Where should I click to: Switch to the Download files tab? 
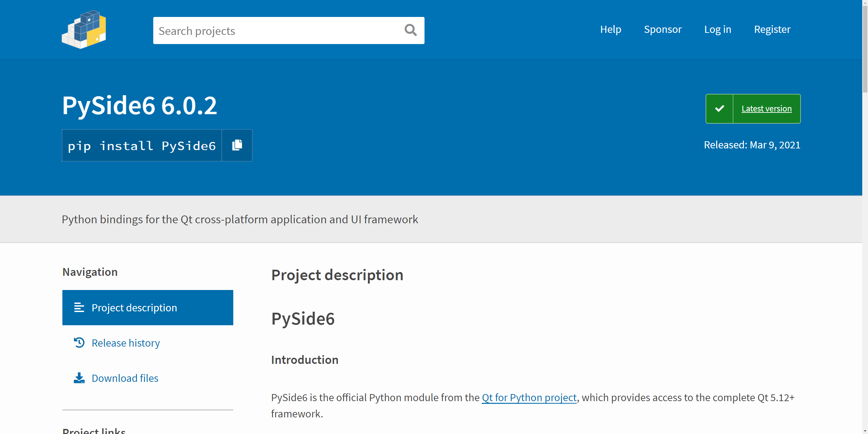point(125,378)
